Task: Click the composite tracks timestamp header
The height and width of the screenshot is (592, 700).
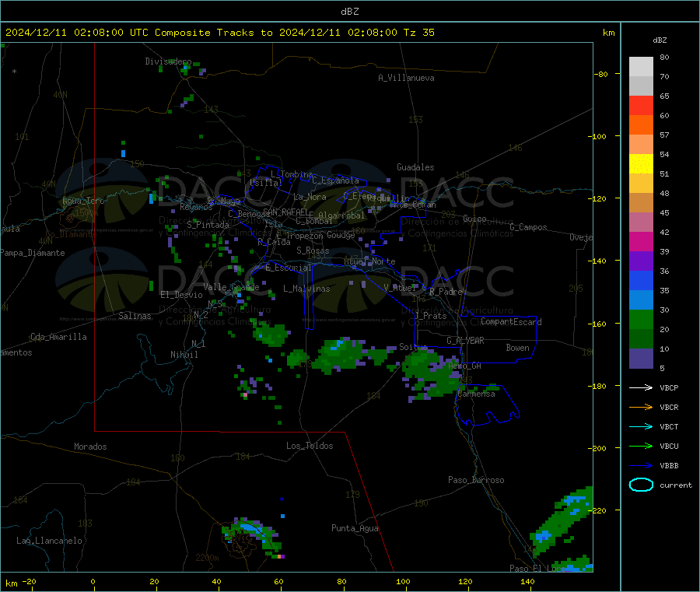Action: click(219, 33)
